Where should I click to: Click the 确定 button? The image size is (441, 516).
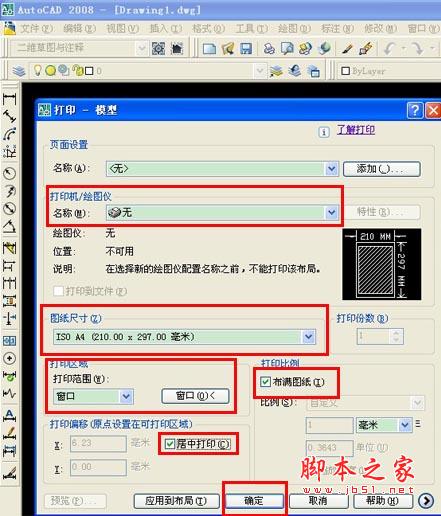click(x=254, y=500)
